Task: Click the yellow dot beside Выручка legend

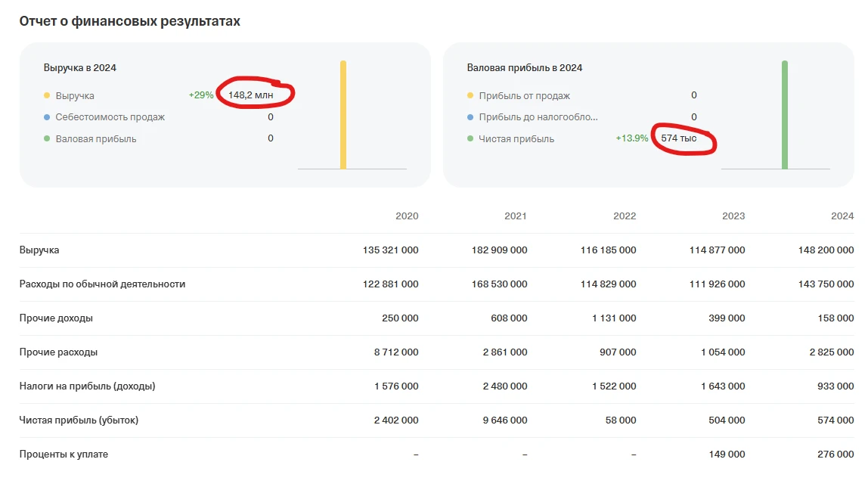Action: tap(47, 96)
